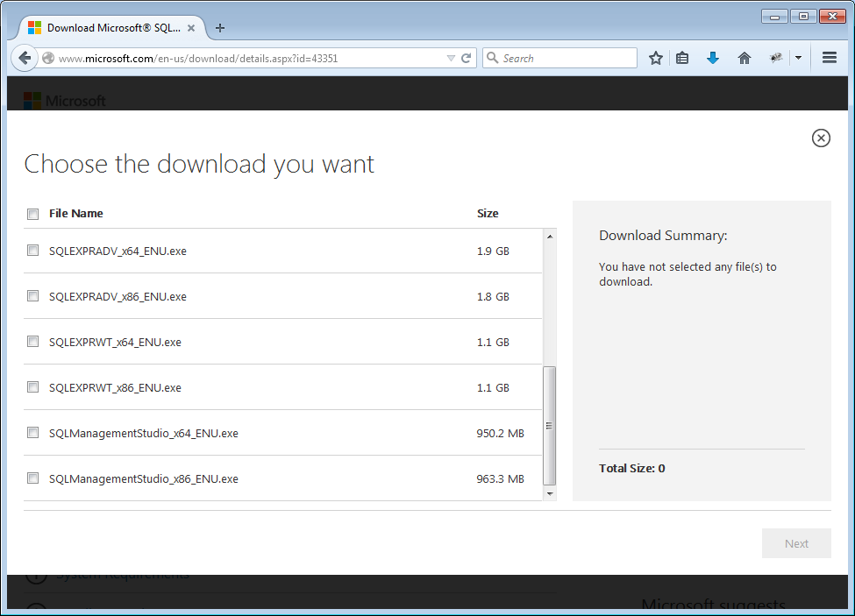Click the magnifier icon in the search box
855x616 pixels.
tap(492, 58)
